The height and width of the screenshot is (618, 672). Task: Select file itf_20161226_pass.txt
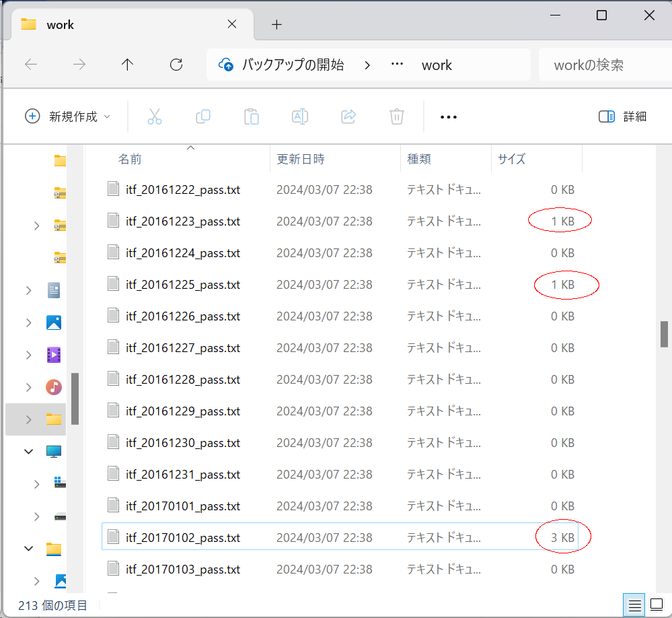(x=340, y=316)
